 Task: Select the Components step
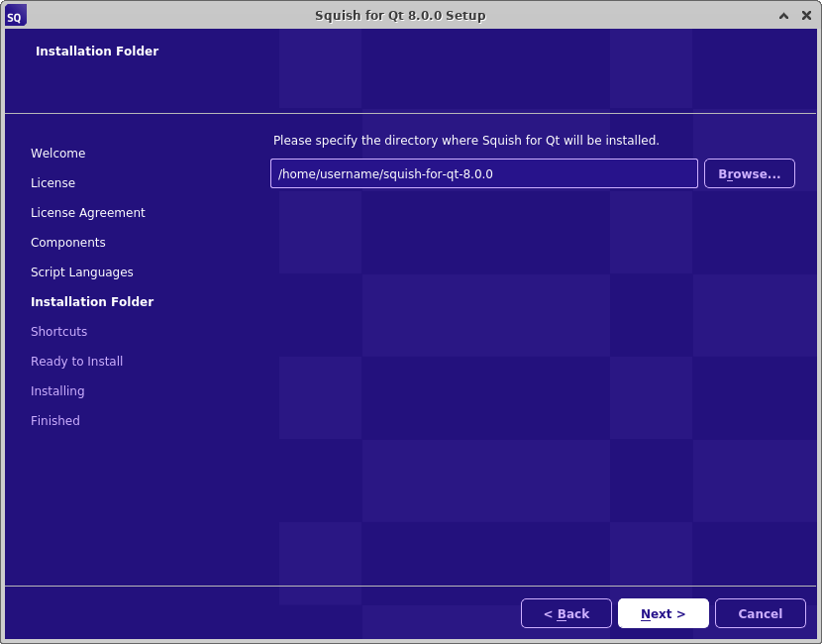coord(67,242)
